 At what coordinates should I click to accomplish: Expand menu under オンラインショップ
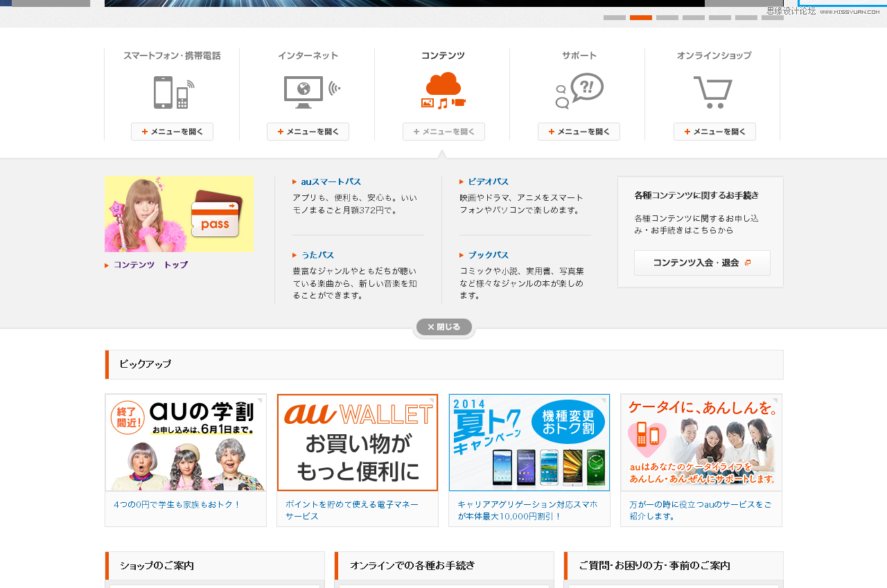click(714, 132)
